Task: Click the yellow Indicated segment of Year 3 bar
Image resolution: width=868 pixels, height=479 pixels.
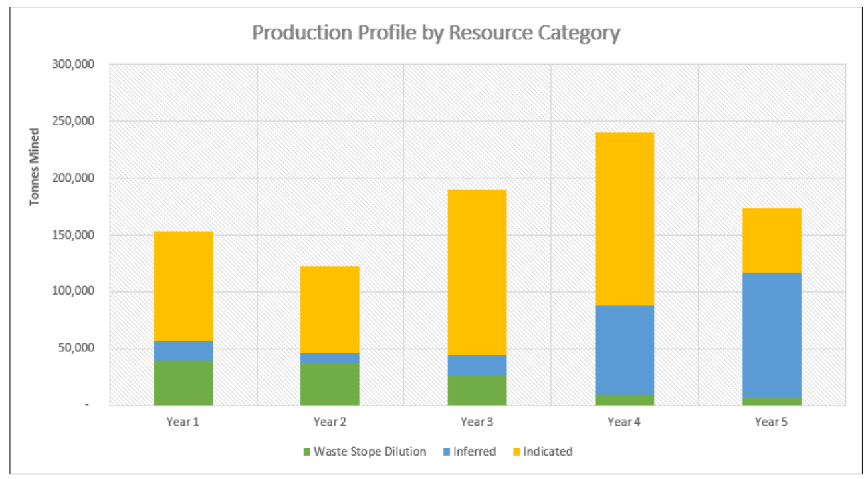Action: point(477,272)
